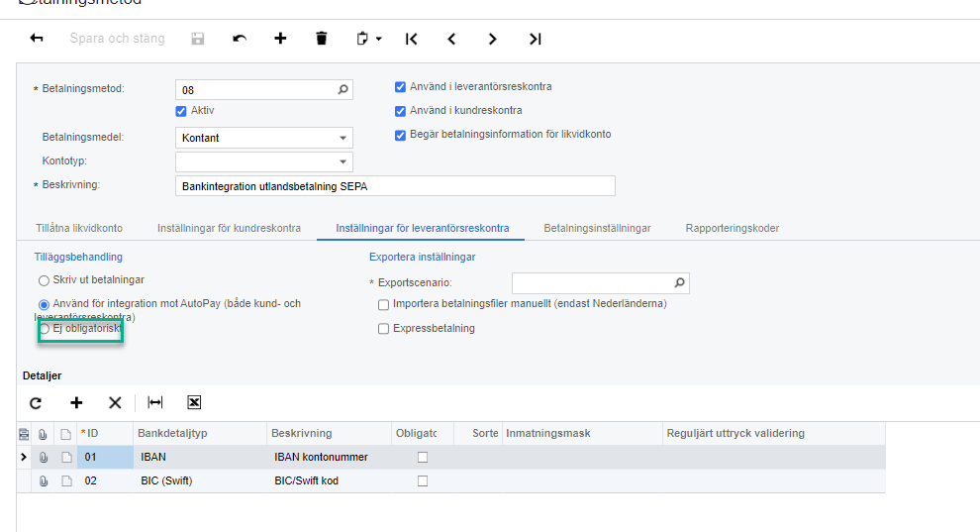Viewport: 980px width, 532px height.
Task: Click the Beskrivning text field
Action: point(395,186)
